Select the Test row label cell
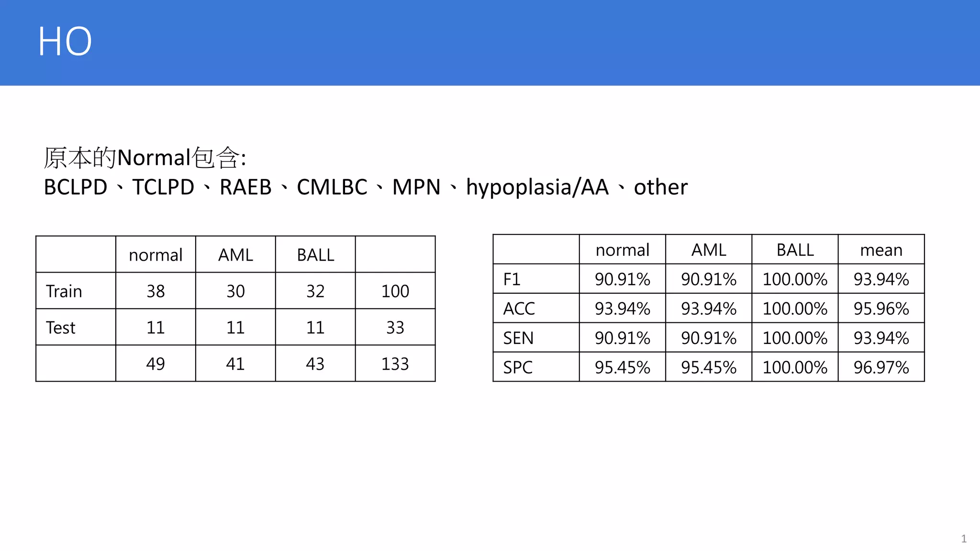The image size is (980, 551). coord(76,327)
